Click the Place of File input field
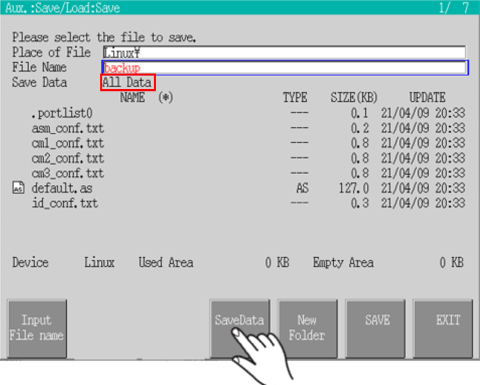The image size is (480, 385). (284, 53)
